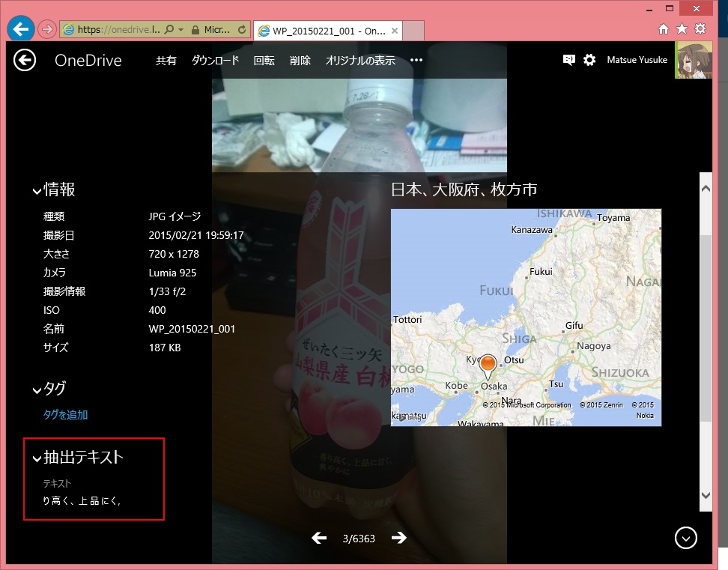Click the Matsue Yusuke profile avatar
The image size is (728, 570).
pos(693,60)
